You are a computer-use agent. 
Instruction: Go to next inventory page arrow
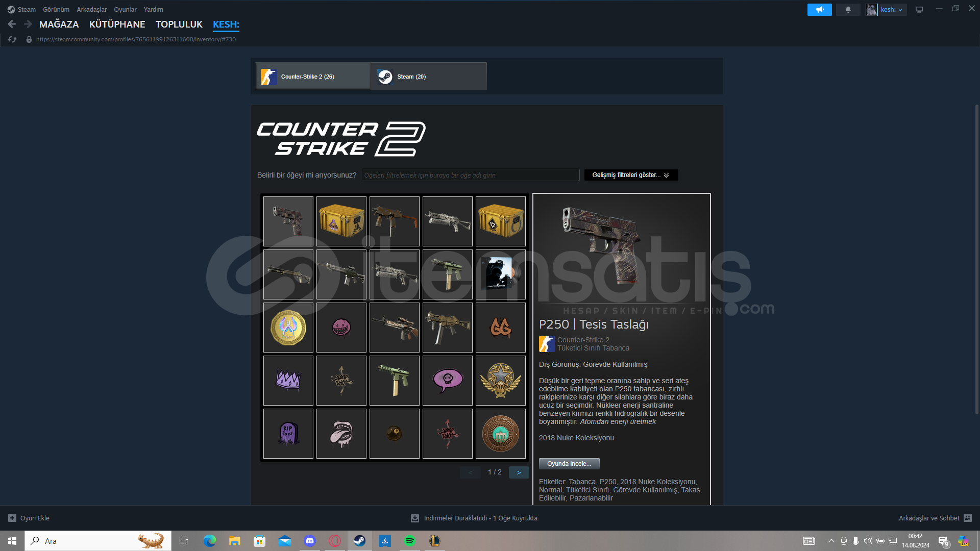tap(519, 472)
